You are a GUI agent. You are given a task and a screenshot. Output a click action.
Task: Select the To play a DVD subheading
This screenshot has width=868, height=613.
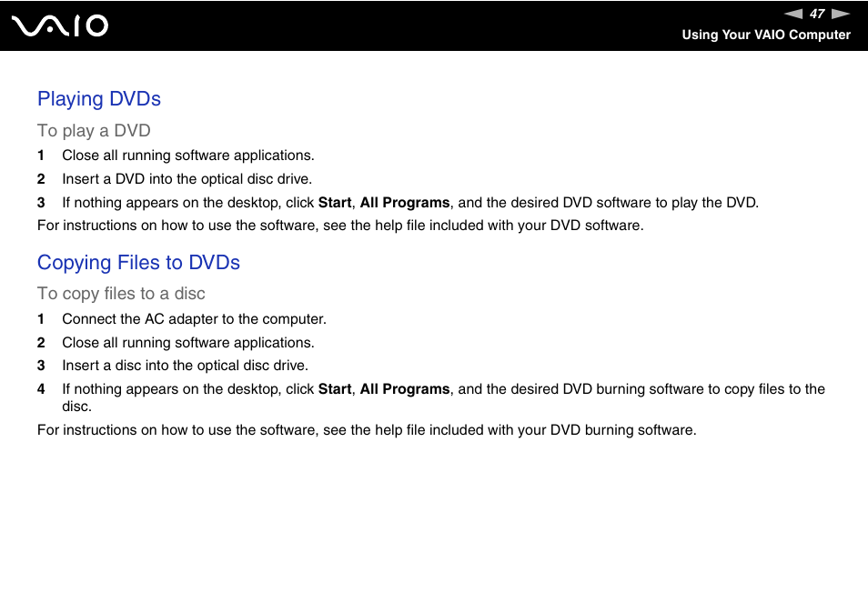(94, 131)
